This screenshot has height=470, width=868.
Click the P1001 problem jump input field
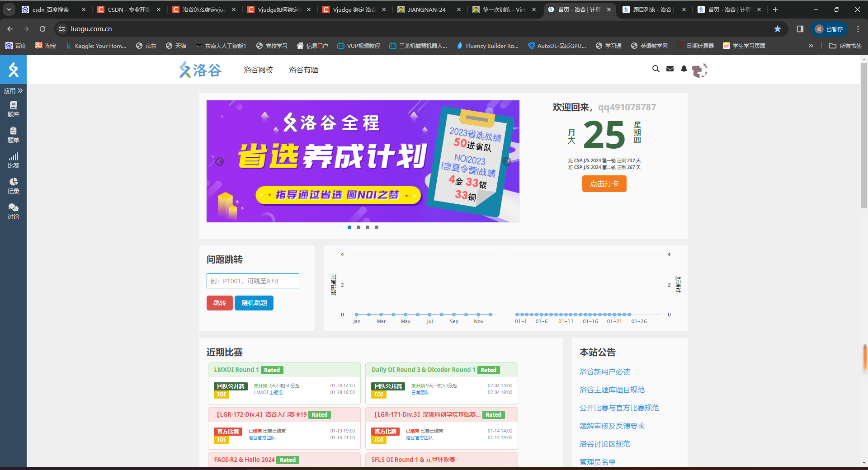[x=253, y=281]
